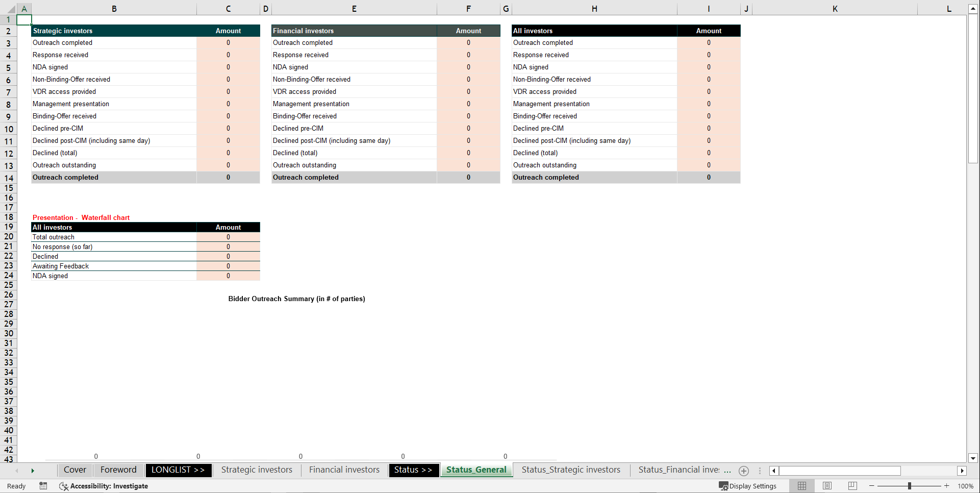
Task: Click sheet tab scroll right arrow
Action: (x=33, y=471)
